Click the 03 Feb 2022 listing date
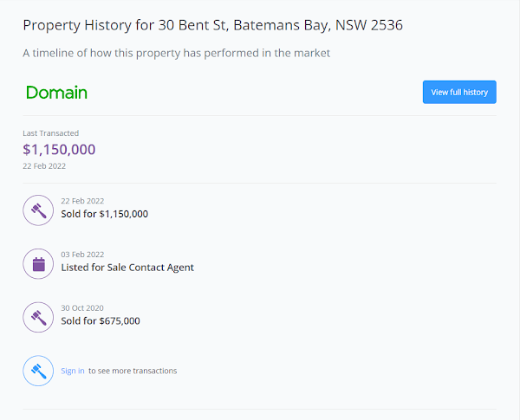The image size is (520, 420). (82, 255)
